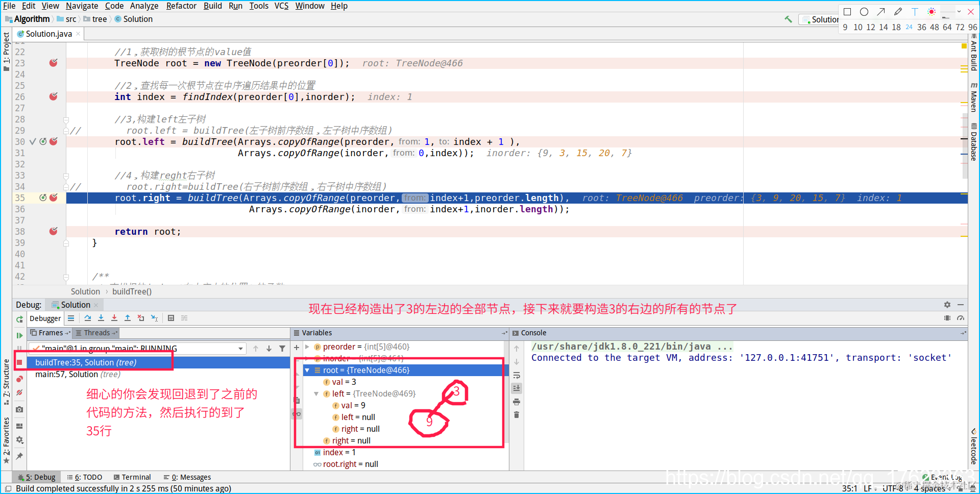Image resolution: width=980 pixels, height=494 pixels.
Task: Click the Rerun Solution icon
Action: click(19, 319)
